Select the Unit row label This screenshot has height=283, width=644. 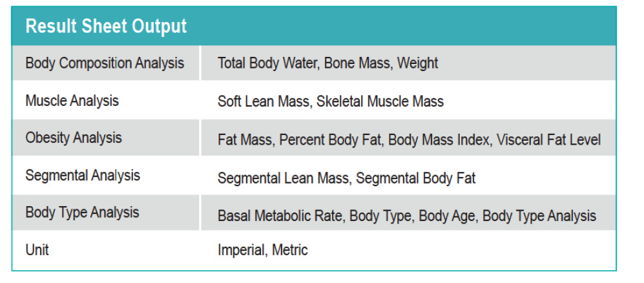(37, 249)
